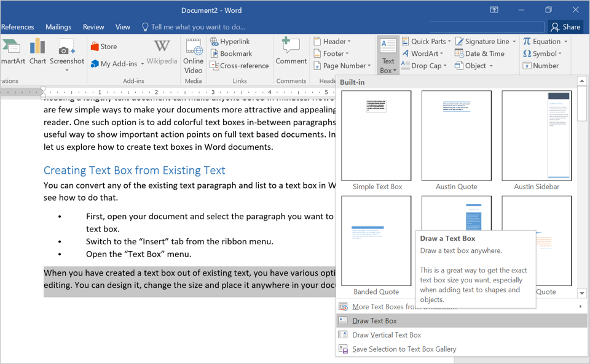Viewport: 590px width, 364px height.
Task: Click the Share button
Action: tap(565, 27)
